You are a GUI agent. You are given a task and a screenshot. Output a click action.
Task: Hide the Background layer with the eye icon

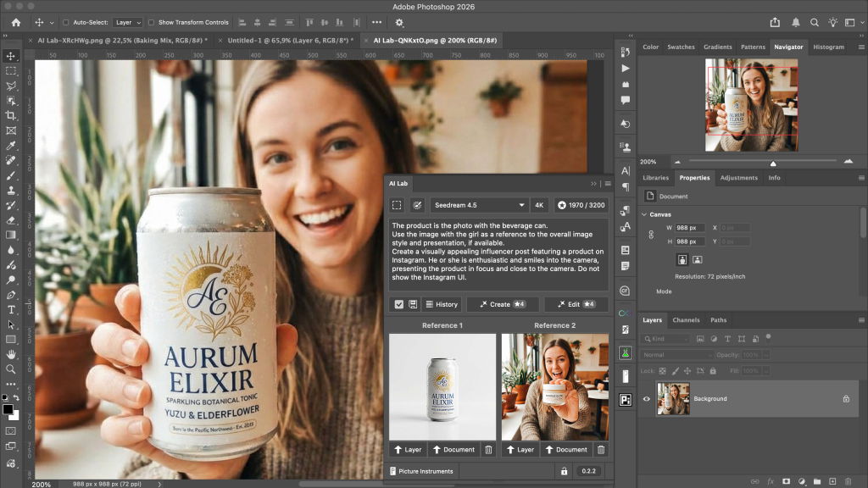(647, 399)
